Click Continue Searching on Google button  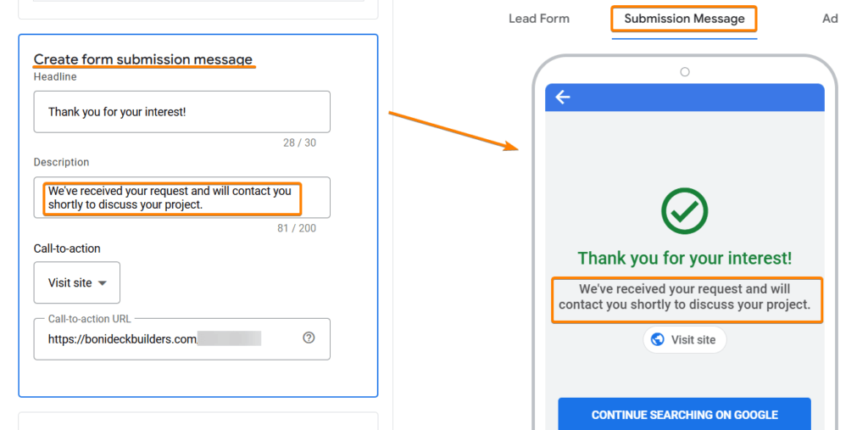684,415
